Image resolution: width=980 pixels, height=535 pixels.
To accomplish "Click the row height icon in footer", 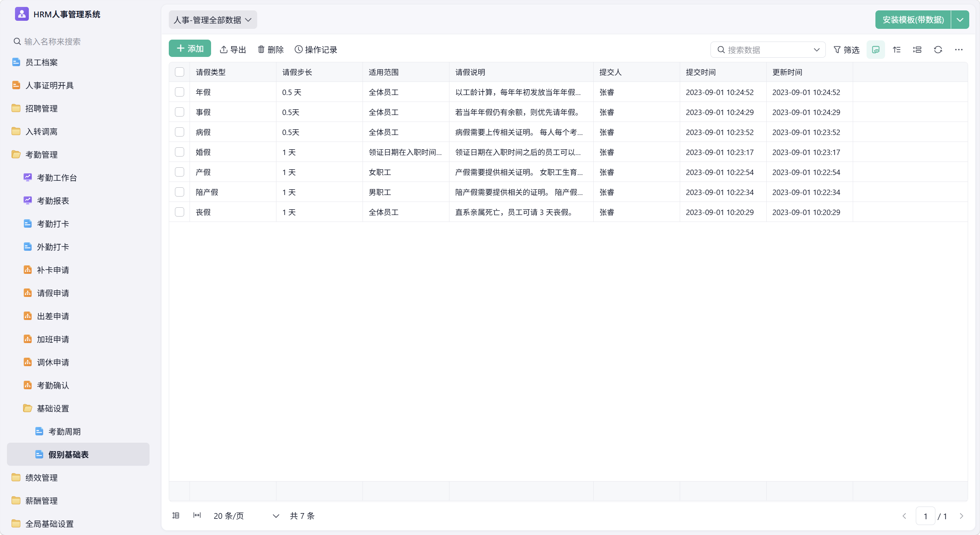I will pyautogui.click(x=176, y=515).
